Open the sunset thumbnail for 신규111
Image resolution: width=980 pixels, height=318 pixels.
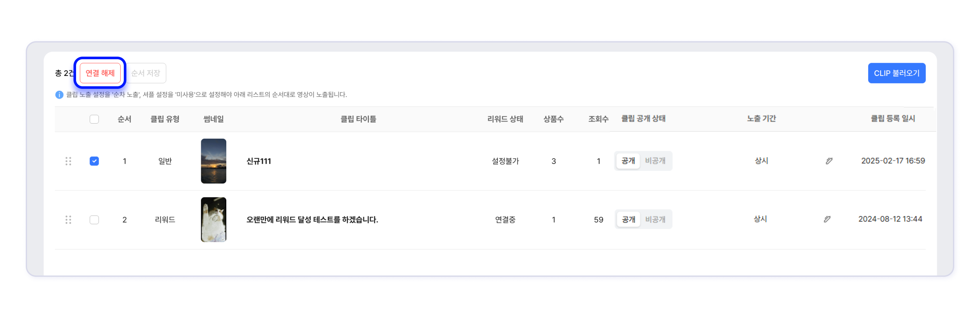pos(213,161)
